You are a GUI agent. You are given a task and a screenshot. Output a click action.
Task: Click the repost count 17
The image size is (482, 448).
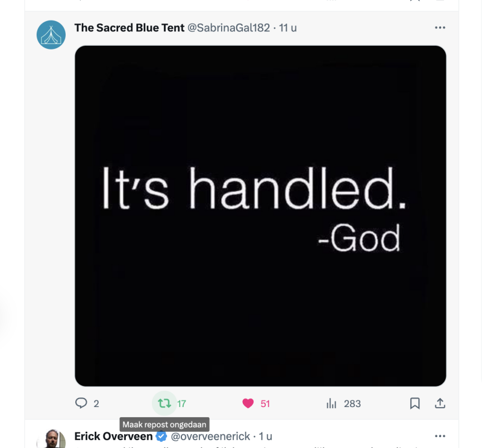click(181, 403)
